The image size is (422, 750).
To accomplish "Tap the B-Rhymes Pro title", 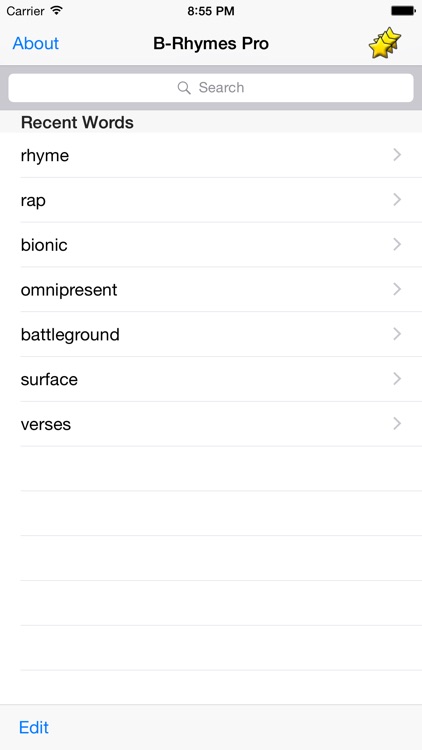I will [211, 44].
